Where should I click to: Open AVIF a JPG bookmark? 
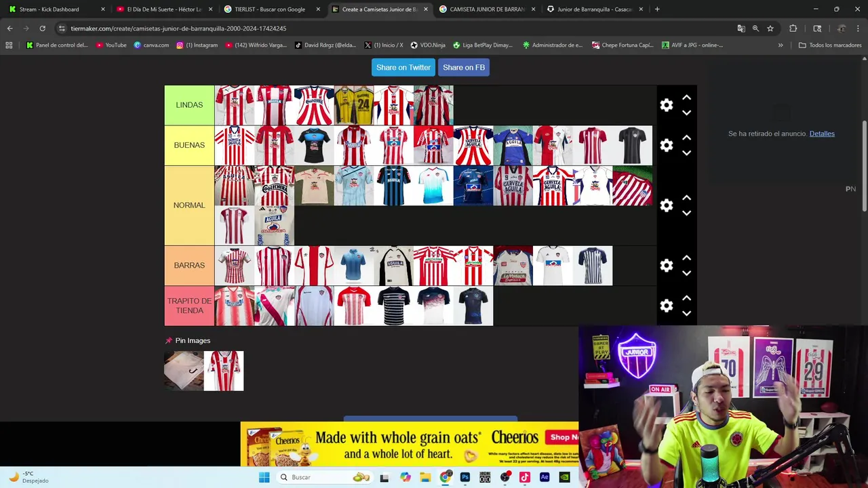click(x=692, y=45)
